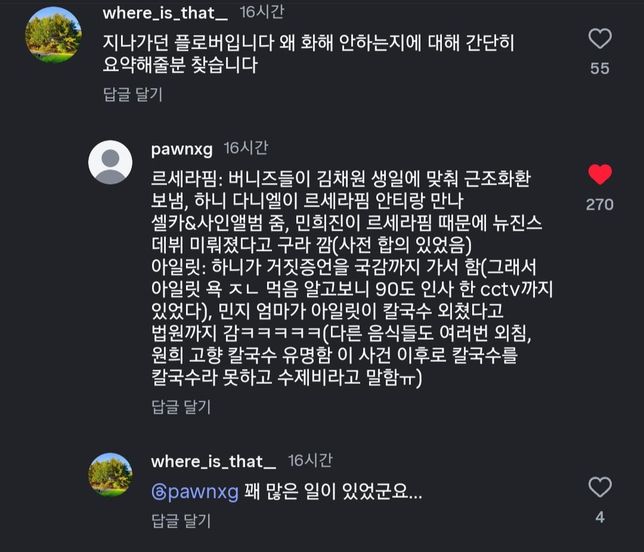Click the 16시간 timestamp next to pawnxg

[245, 148]
